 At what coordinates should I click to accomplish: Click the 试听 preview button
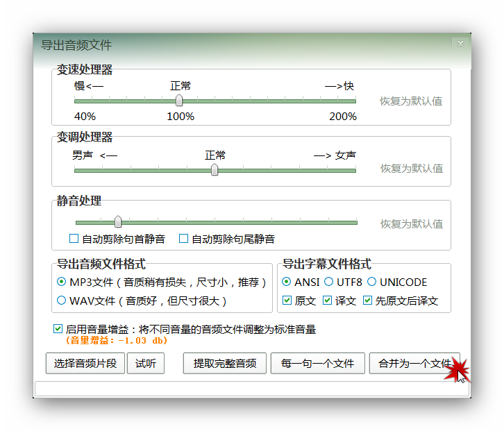click(146, 363)
